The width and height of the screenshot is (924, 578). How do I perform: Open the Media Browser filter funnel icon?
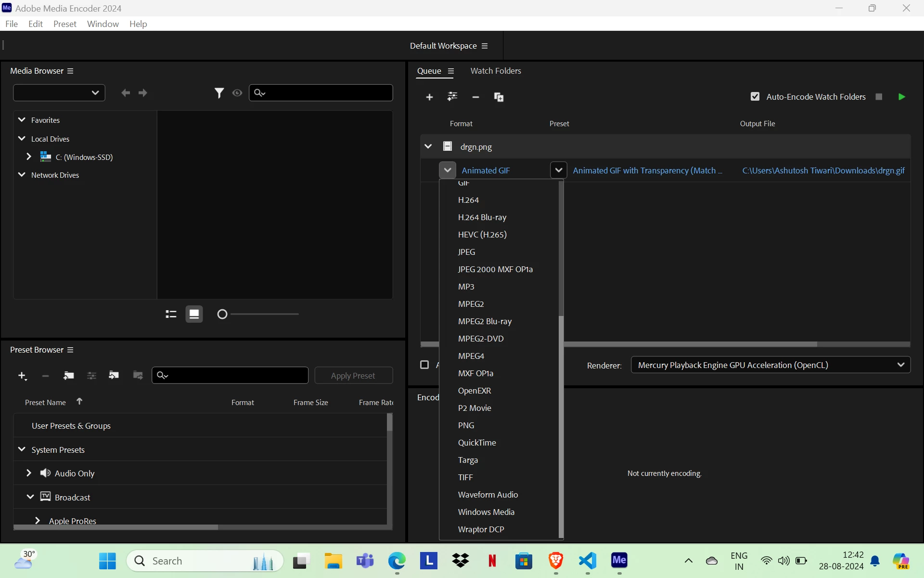(219, 93)
